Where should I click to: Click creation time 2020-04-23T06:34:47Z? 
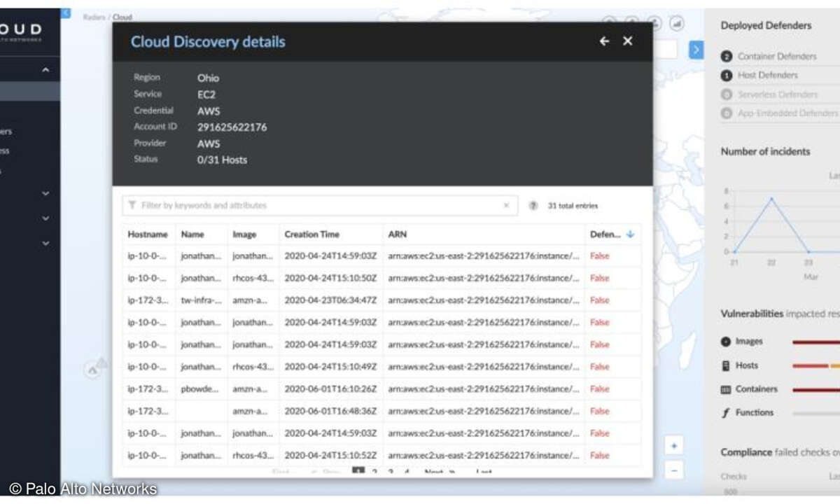(x=330, y=300)
